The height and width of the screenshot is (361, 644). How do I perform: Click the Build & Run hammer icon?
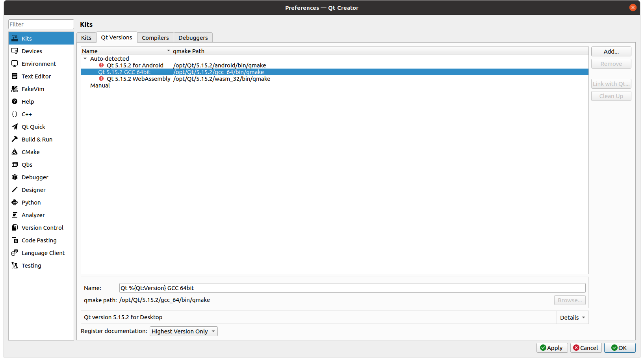pos(15,139)
